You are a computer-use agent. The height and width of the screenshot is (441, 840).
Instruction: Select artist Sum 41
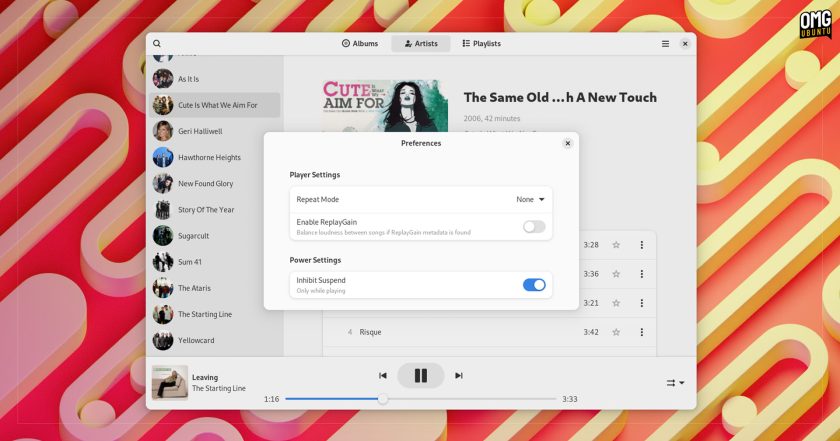pyautogui.click(x=216, y=262)
